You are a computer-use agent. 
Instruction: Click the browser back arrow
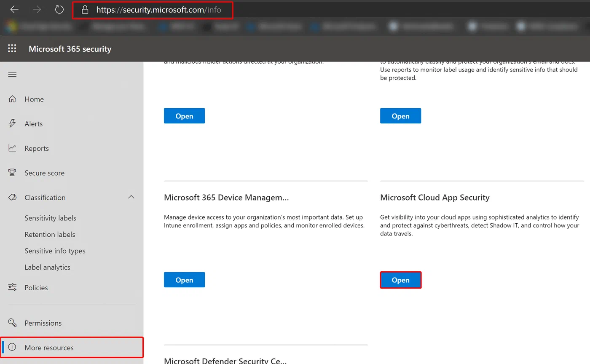14,9
